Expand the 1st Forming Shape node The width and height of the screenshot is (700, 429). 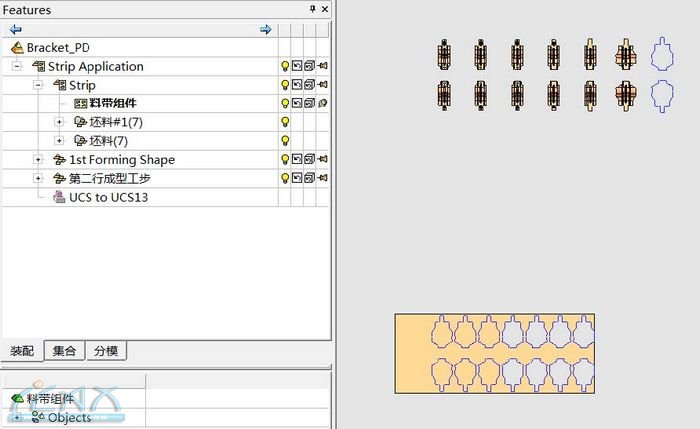[x=38, y=160]
